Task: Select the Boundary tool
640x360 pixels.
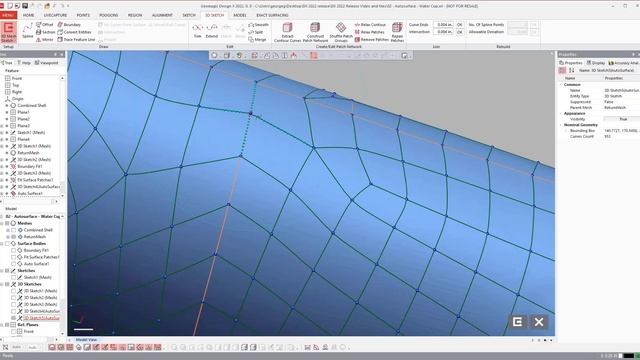Action: pyautogui.click(x=69, y=24)
